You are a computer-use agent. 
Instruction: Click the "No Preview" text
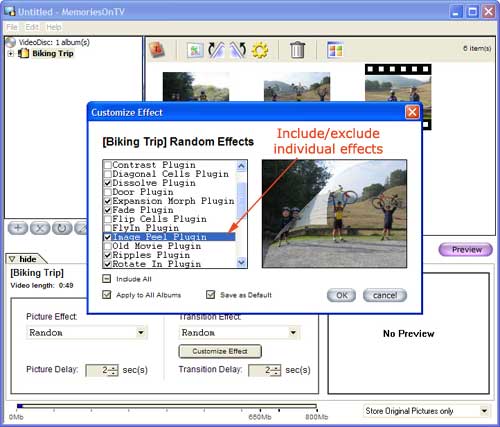point(409,334)
